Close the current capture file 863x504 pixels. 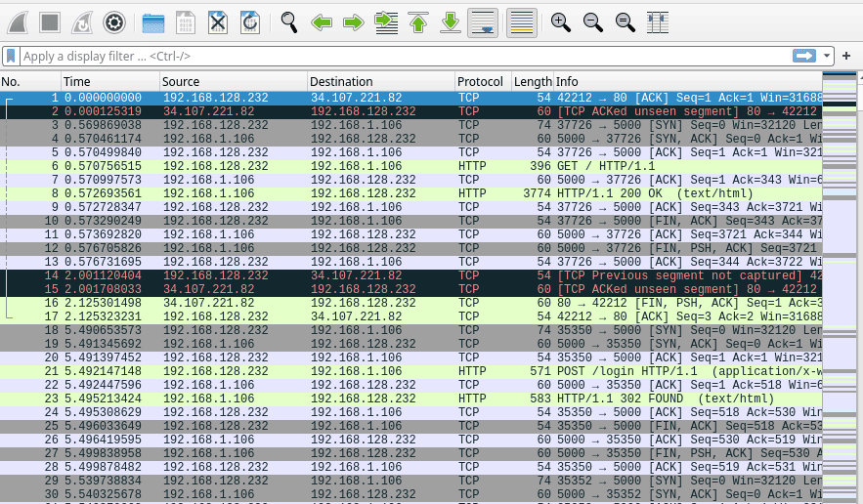click(x=218, y=21)
